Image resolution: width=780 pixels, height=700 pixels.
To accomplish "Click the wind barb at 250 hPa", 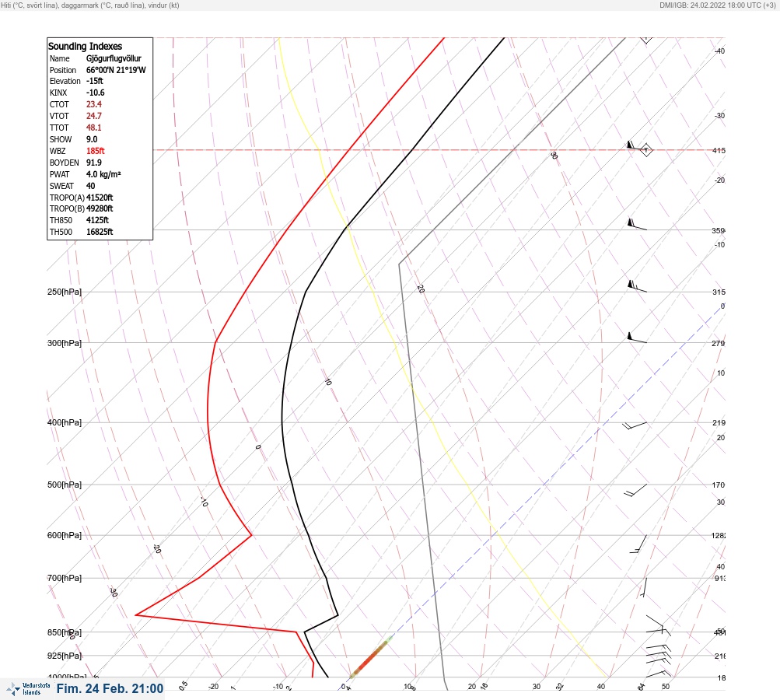I will click(637, 286).
